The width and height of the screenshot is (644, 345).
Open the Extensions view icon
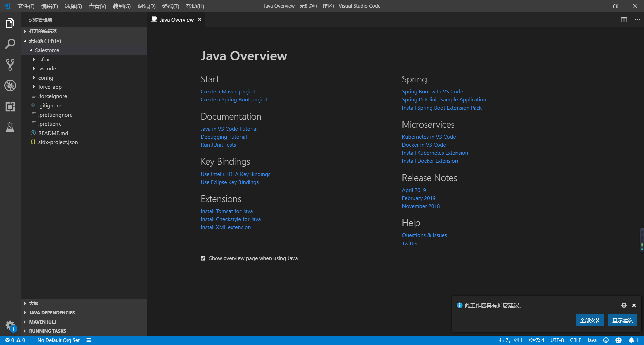10,107
